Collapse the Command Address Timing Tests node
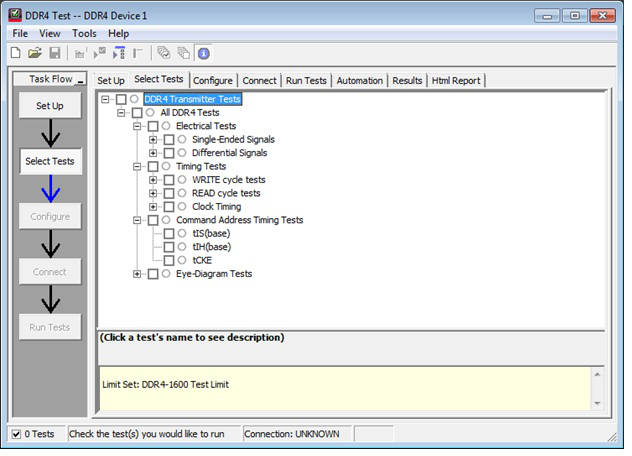632x456 pixels. click(x=138, y=220)
